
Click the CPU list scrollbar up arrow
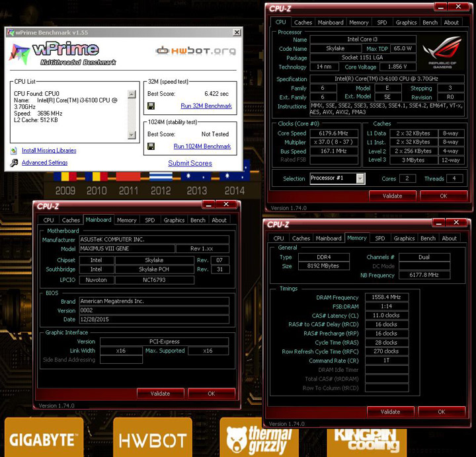point(132,94)
